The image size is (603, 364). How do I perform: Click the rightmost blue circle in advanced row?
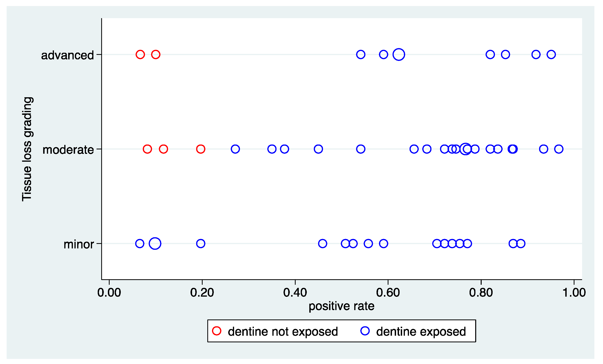(x=551, y=54)
